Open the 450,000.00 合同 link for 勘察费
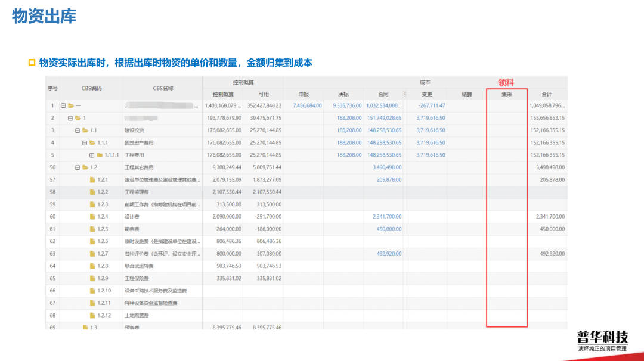This screenshot has height=361, width=644. 389,229
